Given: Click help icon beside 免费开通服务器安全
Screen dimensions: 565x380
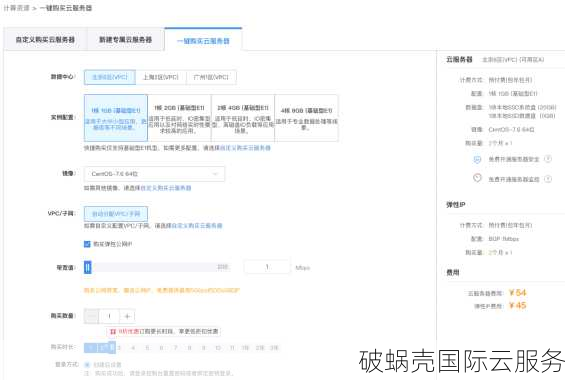Looking at the screenshot, I should (x=548, y=159).
